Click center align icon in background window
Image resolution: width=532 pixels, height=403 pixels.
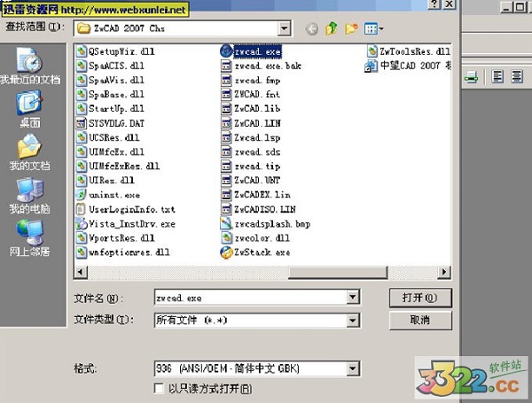point(517,76)
